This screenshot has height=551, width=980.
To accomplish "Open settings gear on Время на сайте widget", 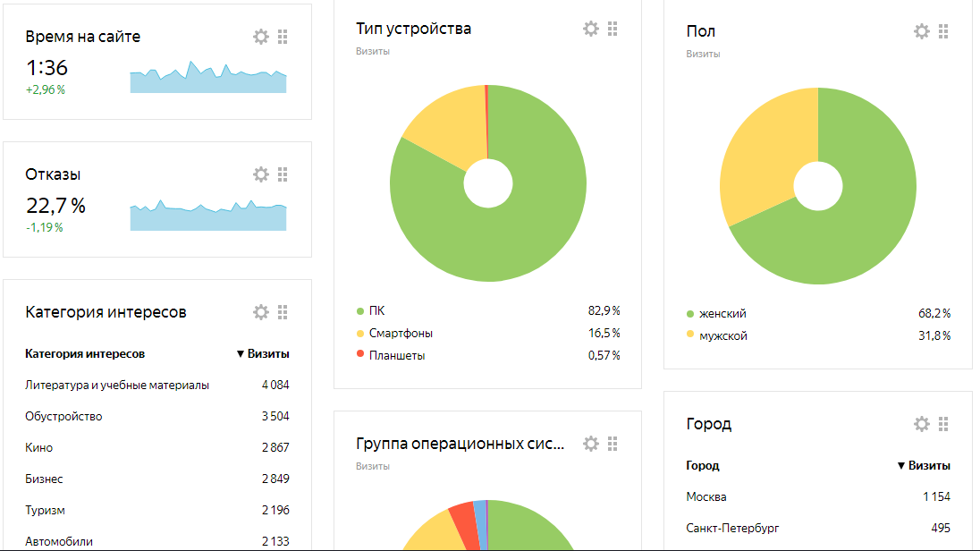I will (260, 37).
